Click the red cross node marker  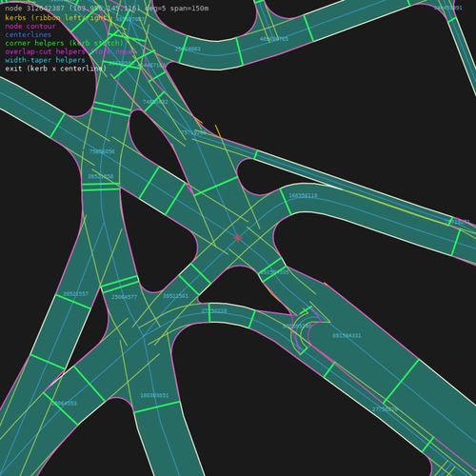coord(238,238)
